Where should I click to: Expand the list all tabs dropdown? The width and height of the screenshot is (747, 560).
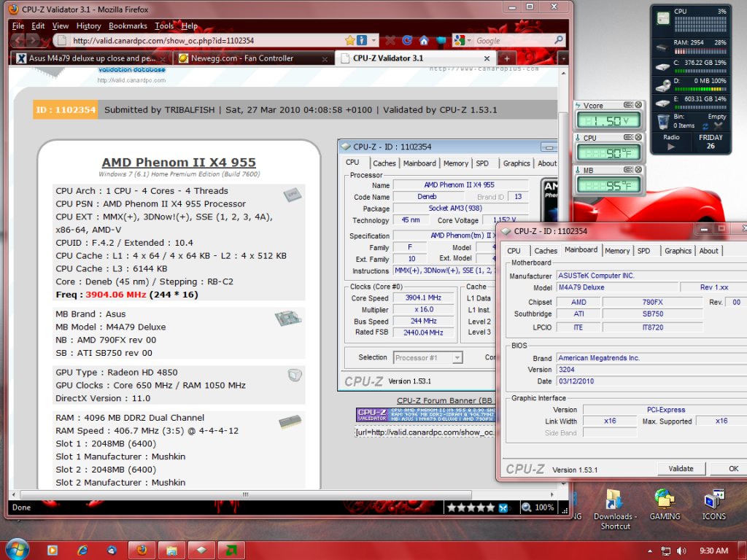(562, 58)
